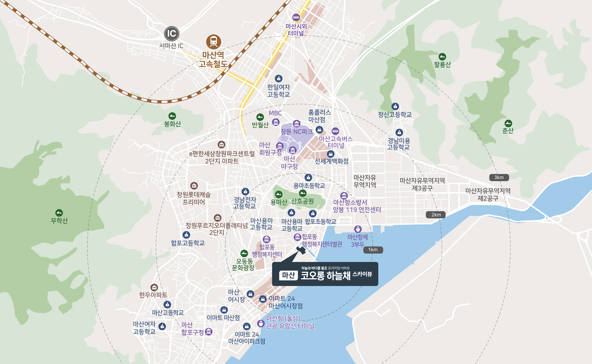Click the MBC building icon
Image resolution: width=592 pixels, height=364 pixels.
(x=276, y=122)
